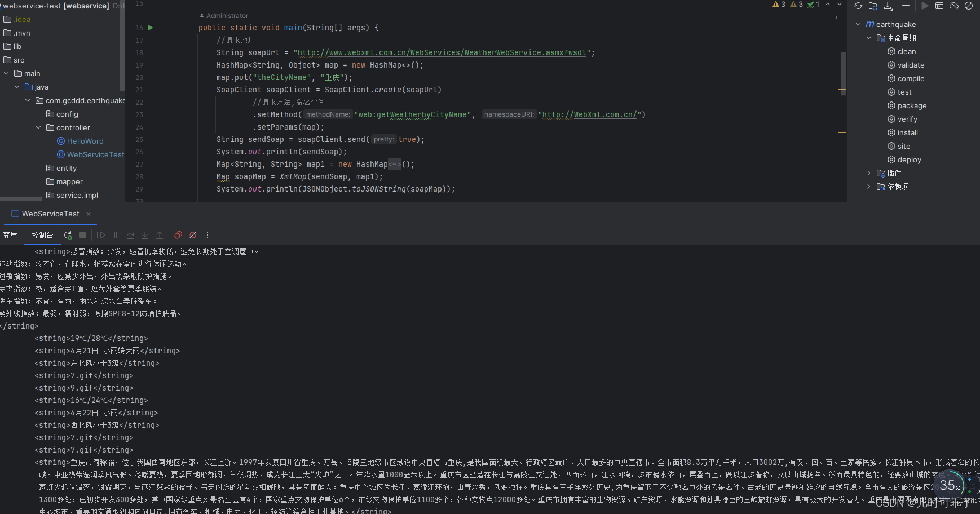Click the weak warnings count indicator
The width and height of the screenshot is (980, 514).
[796, 4]
